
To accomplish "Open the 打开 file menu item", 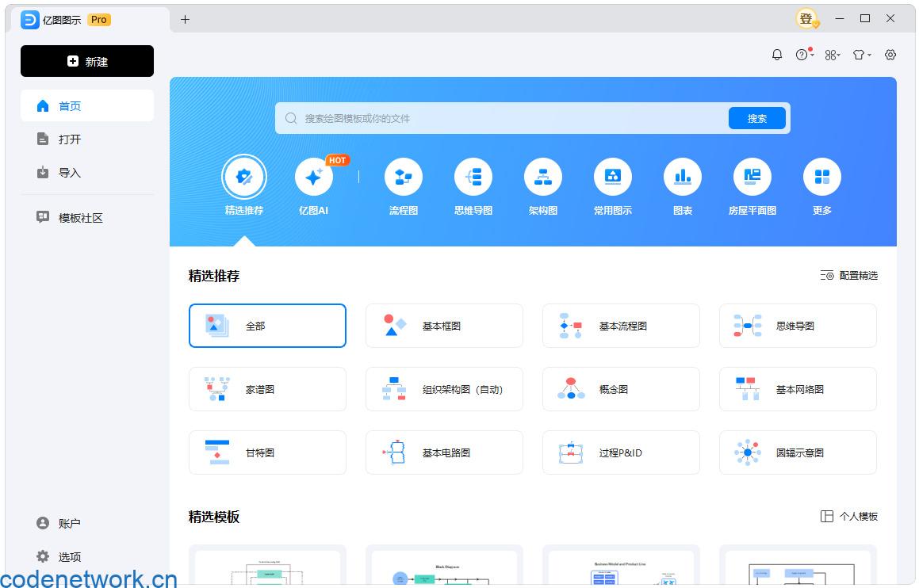I will 87,139.
